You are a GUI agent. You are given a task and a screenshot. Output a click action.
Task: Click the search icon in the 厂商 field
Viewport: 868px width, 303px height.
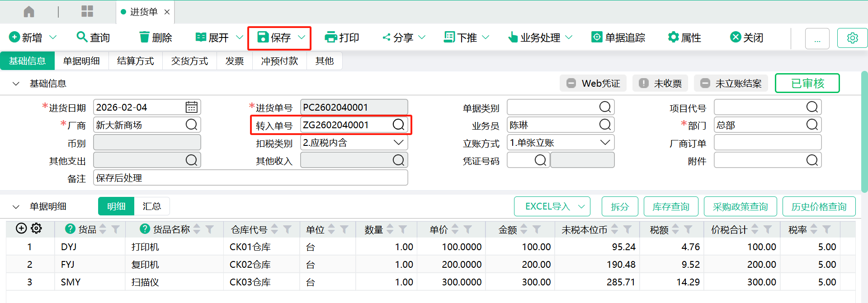(191, 125)
